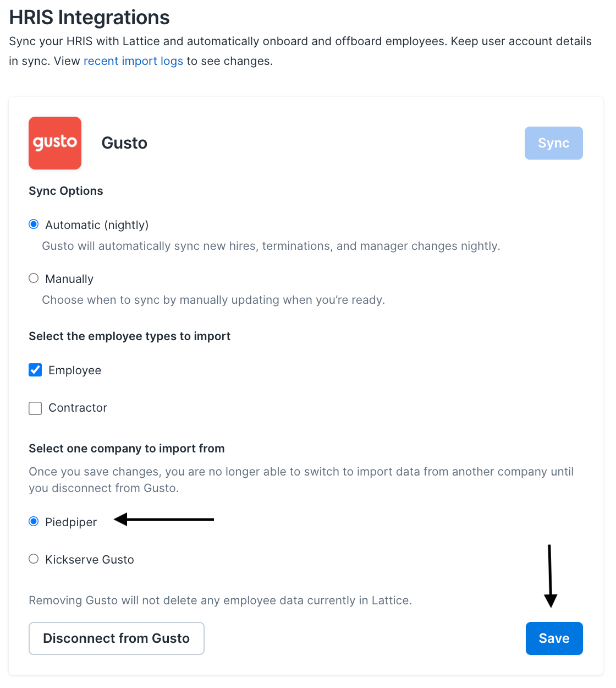Choose the Kickserve Gusto company radio
The width and height of the screenshot is (616, 688).
(x=34, y=559)
